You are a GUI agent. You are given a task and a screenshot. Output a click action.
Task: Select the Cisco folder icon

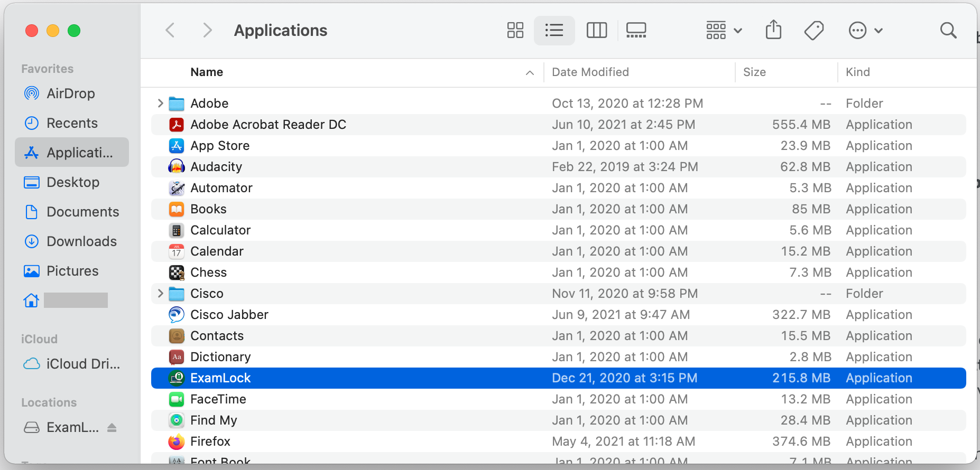[x=177, y=294]
